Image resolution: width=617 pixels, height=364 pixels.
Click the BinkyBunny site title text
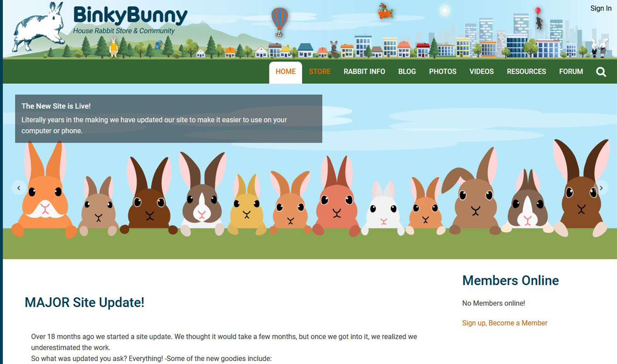pos(130,16)
